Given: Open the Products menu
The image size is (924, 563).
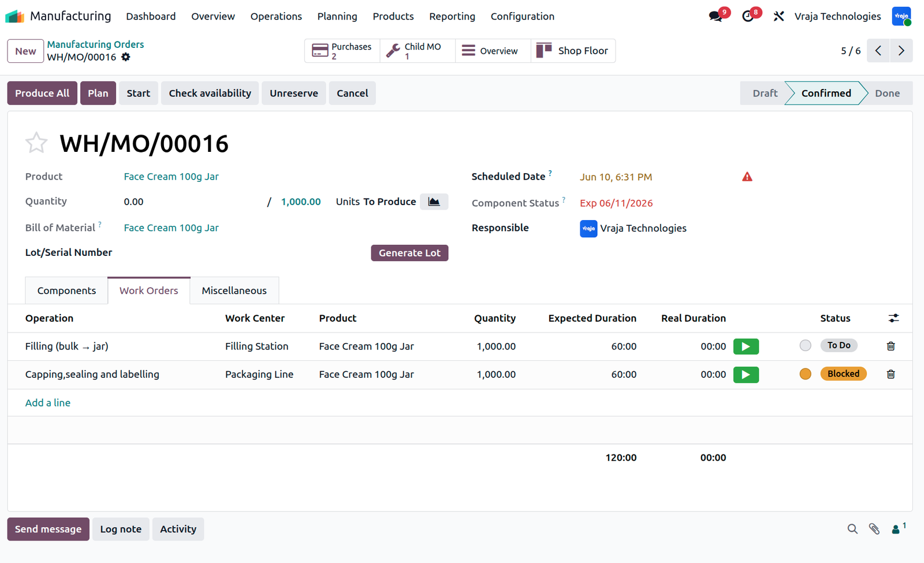Looking at the screenshot, I should 393,16.
